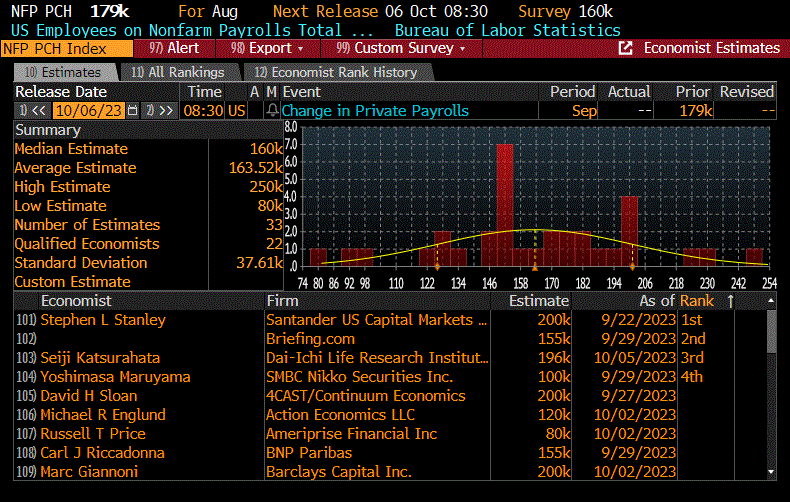Click Qualified Economists value 22
The image size is (790, 502).
point(274,244)
